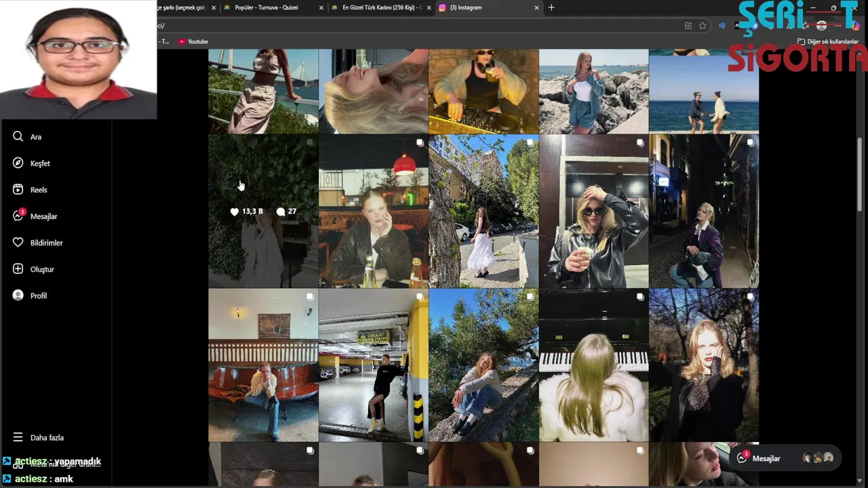Open post of woman crouching in night alley

click(704, 211)
